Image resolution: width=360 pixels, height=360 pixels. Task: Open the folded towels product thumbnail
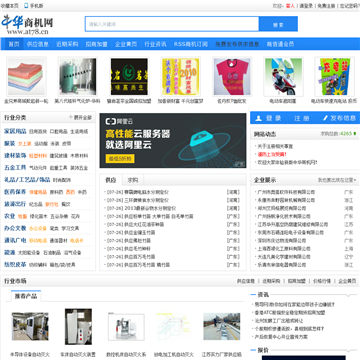pyautogui.click(x=26, y=77)
